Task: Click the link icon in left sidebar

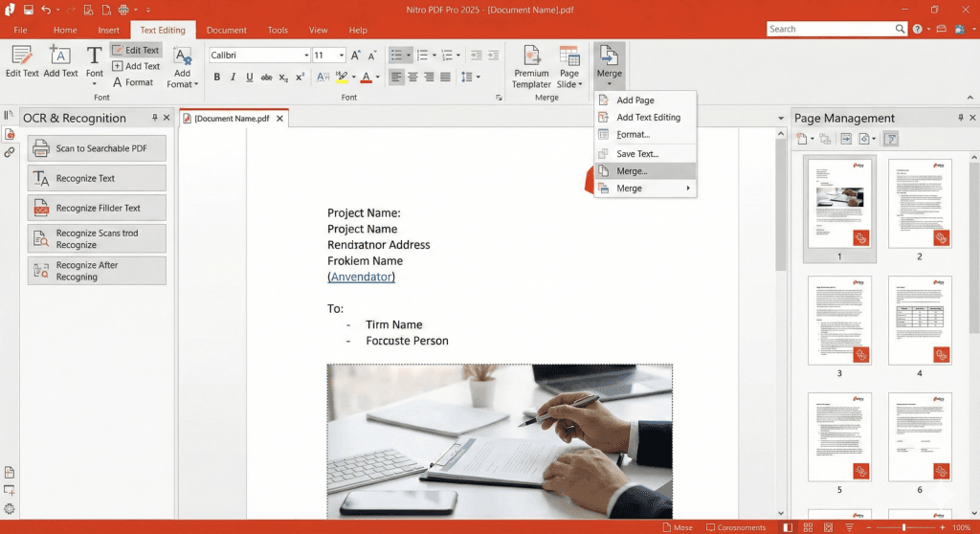Action: 10,152
